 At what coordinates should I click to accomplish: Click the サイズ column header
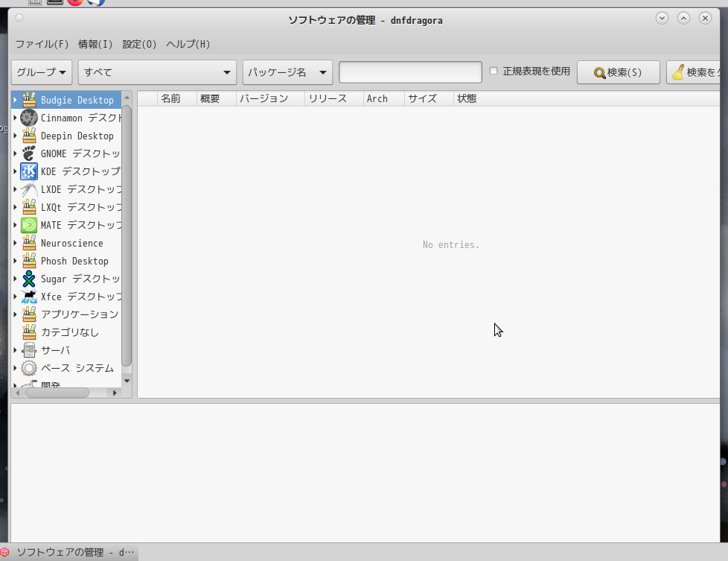(x=429, y=98)
